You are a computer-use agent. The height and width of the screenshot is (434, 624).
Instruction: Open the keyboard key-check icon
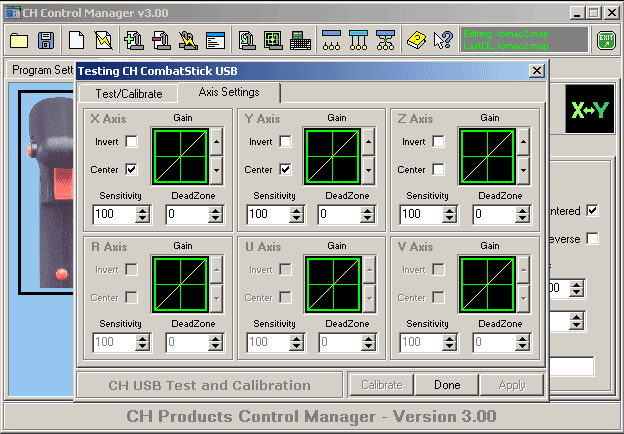click(x=300, y=41)
